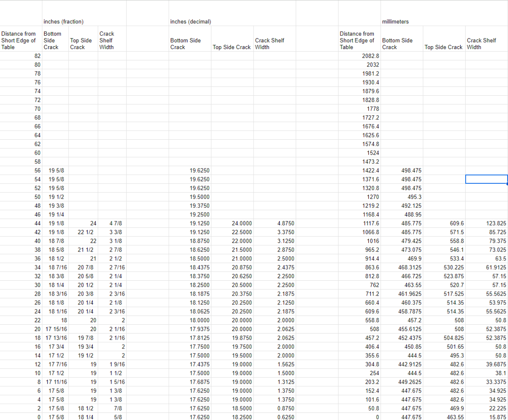Click the decimal cell 2.4375
The image size is (508, 420).
click(x=275, y=267)
